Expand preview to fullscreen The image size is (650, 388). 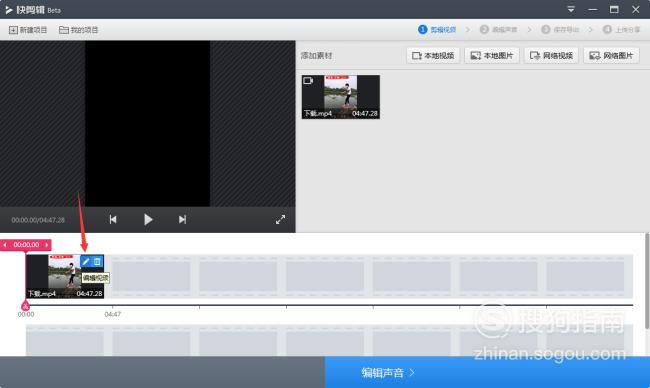(281, 220)
